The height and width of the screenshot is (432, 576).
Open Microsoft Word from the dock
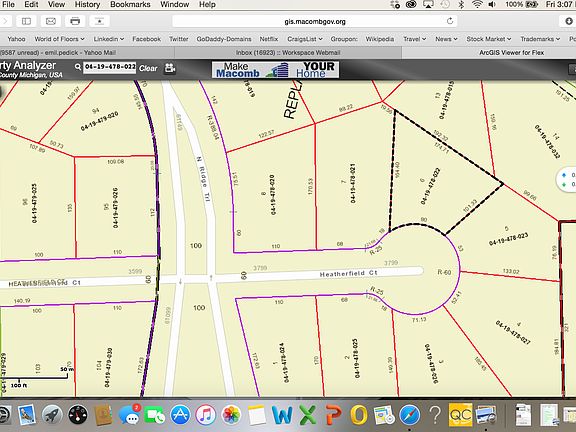click(282, 415)
